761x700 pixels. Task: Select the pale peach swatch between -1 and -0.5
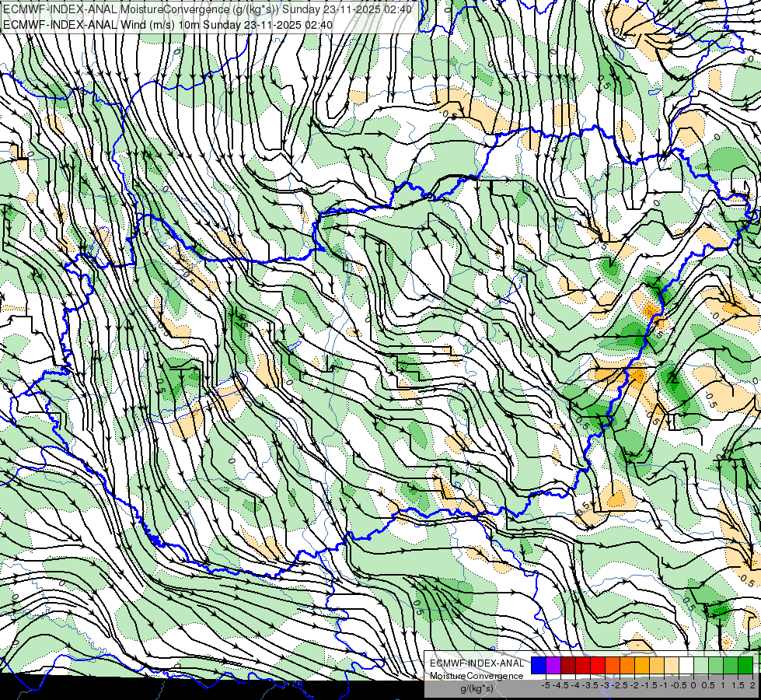[x=672, y=666]
